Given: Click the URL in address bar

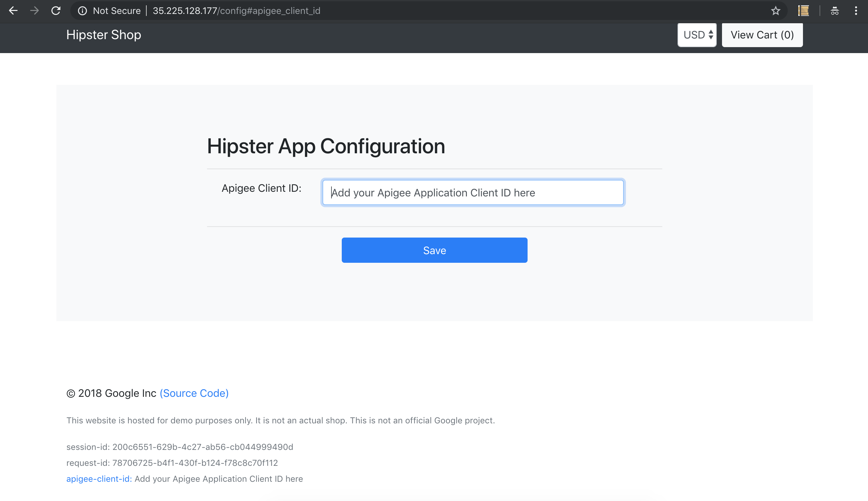Looking at the screenshot, I should click(x=236, y=11).
